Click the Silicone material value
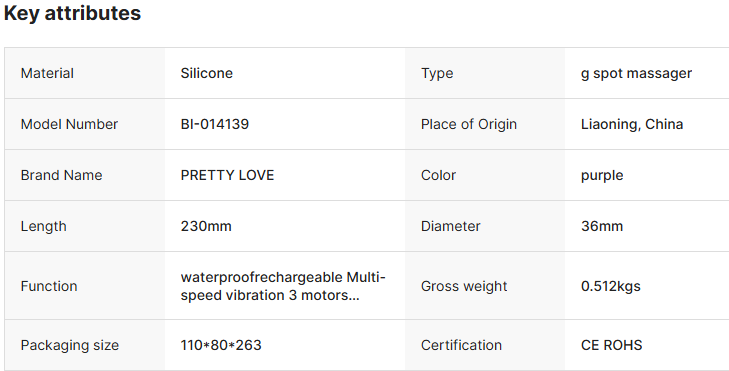Image resolution: width=729 pixels, height=371 pixels. click(206, 73)
